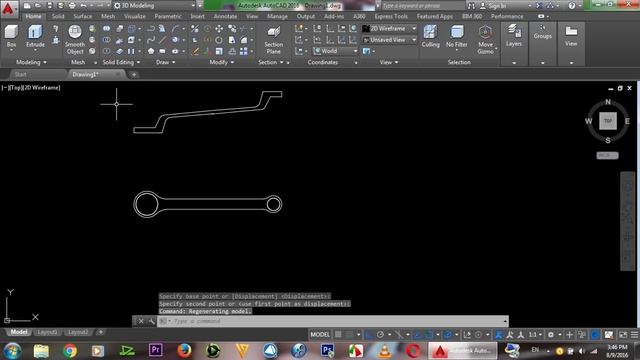Viewport: 640px width, 360px height.
Task: Open Google Chrome from the Windows taskbar
Action: click(70, 350)
